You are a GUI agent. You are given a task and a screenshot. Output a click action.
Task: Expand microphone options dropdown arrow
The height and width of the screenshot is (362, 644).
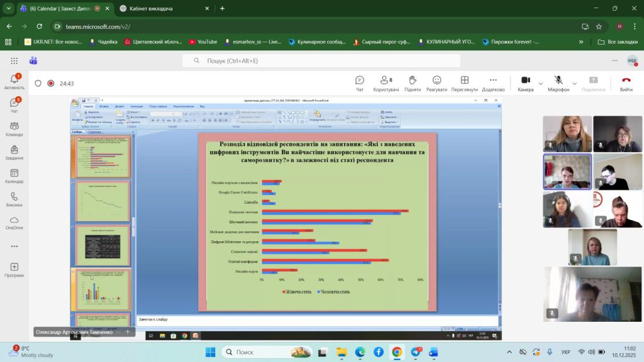pyautogui.click(x=574, y=83)
